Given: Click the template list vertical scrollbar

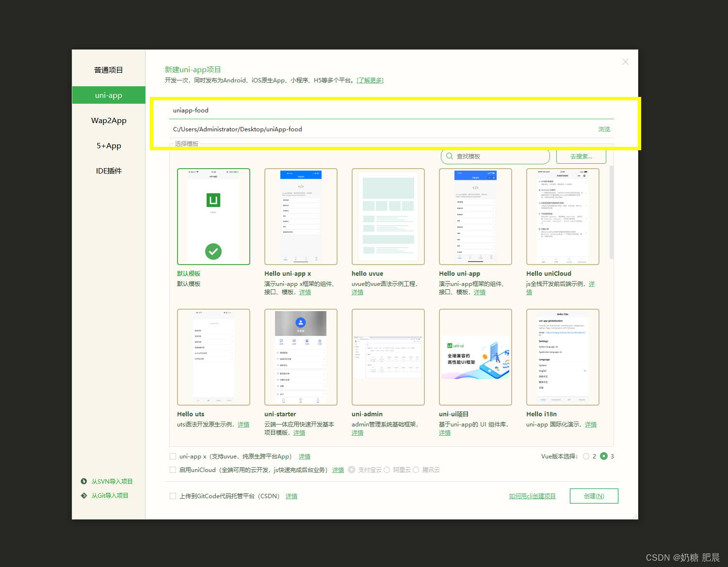Looking at the screenshot, I should click(x=612, y=212).
